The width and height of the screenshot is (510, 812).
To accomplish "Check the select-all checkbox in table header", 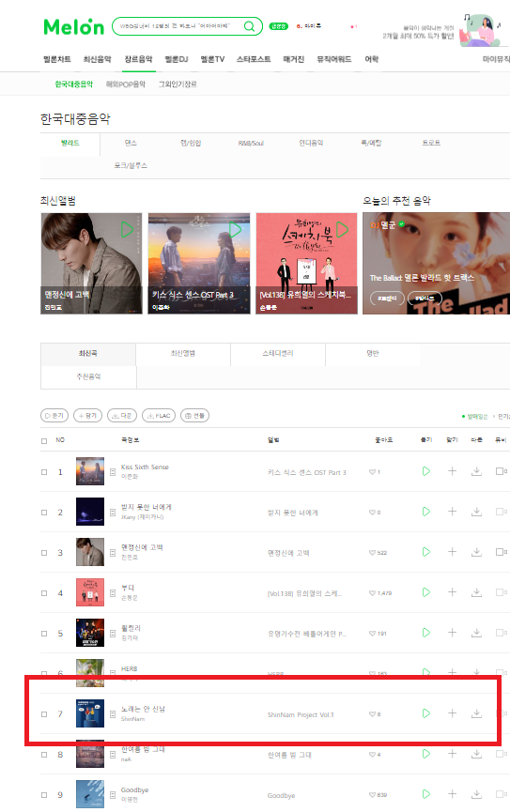I will coord(44,440).
